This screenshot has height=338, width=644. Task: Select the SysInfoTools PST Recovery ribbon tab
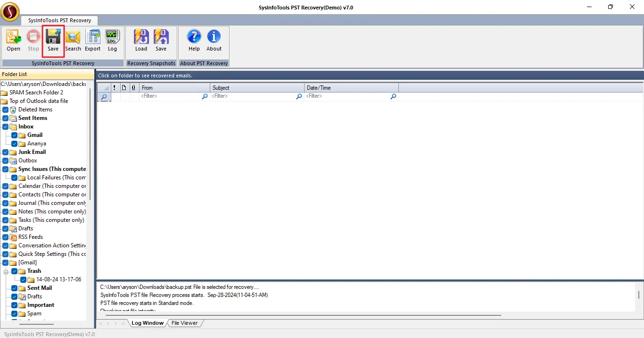point(59,20)
